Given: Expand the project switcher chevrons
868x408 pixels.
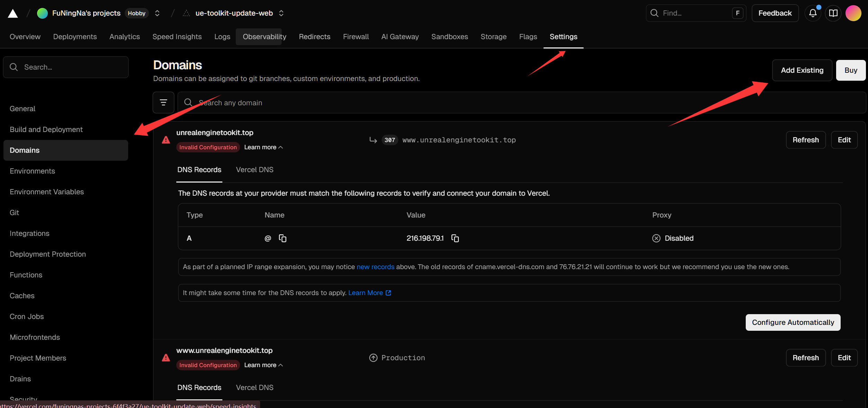Looking at the screenshot, I should 281,14.
